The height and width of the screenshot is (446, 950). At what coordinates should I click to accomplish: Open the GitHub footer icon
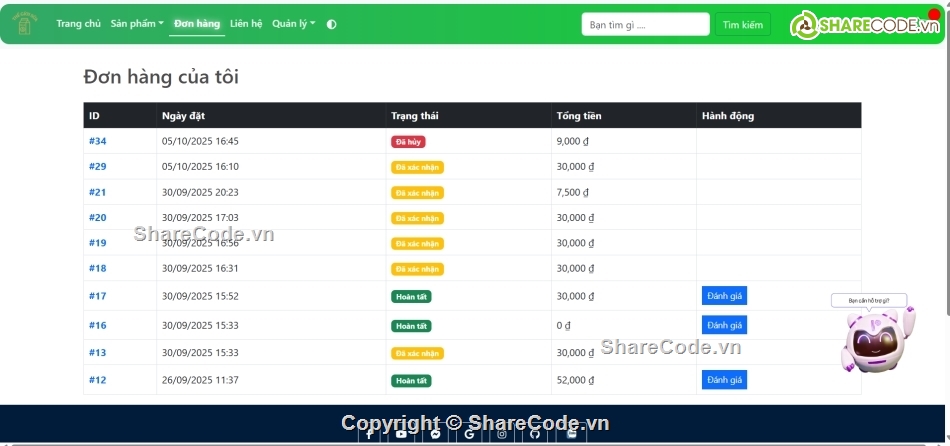click(x=535, y=433)
